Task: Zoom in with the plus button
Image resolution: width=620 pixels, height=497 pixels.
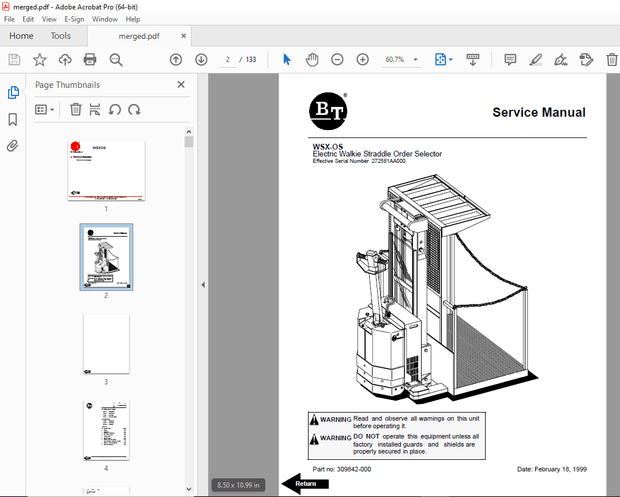Action: pyautogui.click(x=363, y=60)
